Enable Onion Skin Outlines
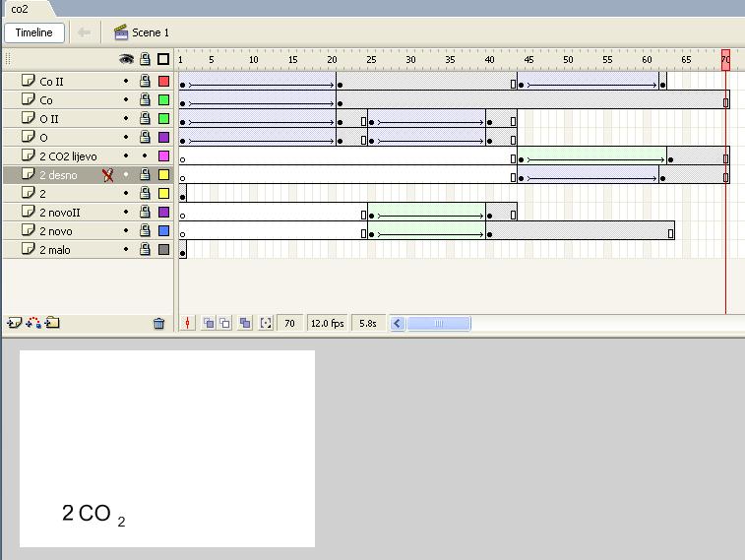745x560 pixels. 224,323
